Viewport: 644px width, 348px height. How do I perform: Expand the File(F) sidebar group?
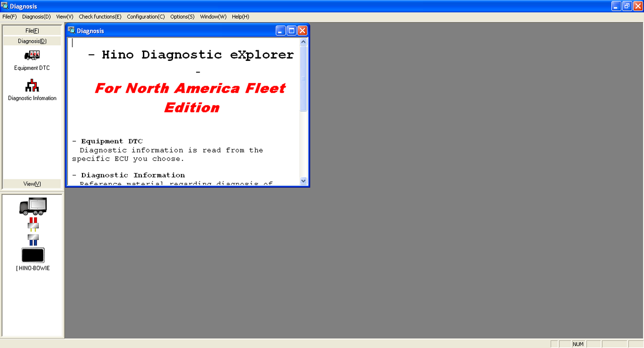(32, 31)
